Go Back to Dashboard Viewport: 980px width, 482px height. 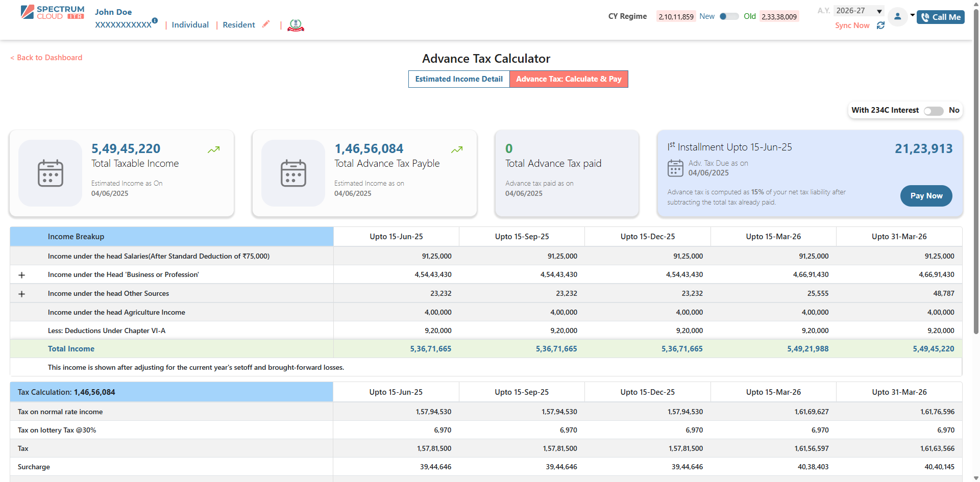click(46, 57)
